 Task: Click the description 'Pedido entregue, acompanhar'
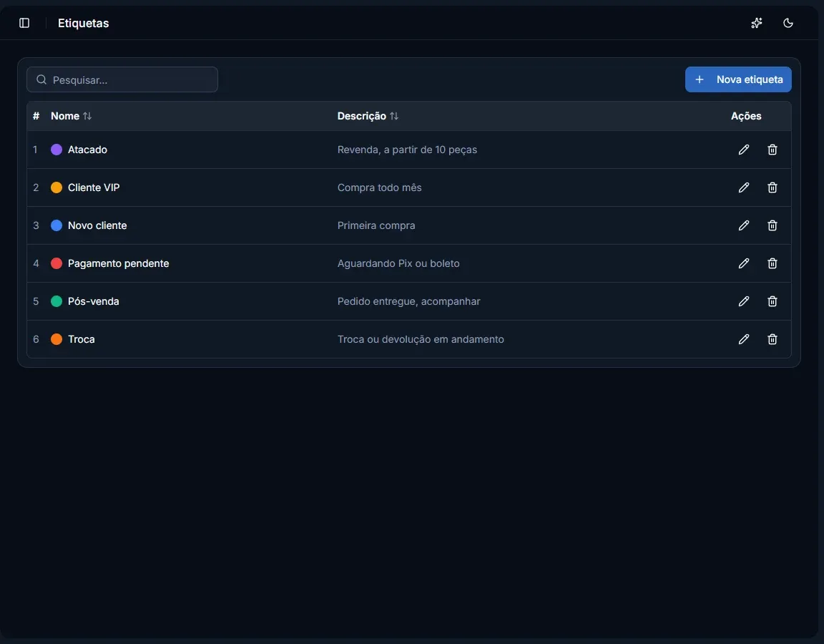[409, 301]
